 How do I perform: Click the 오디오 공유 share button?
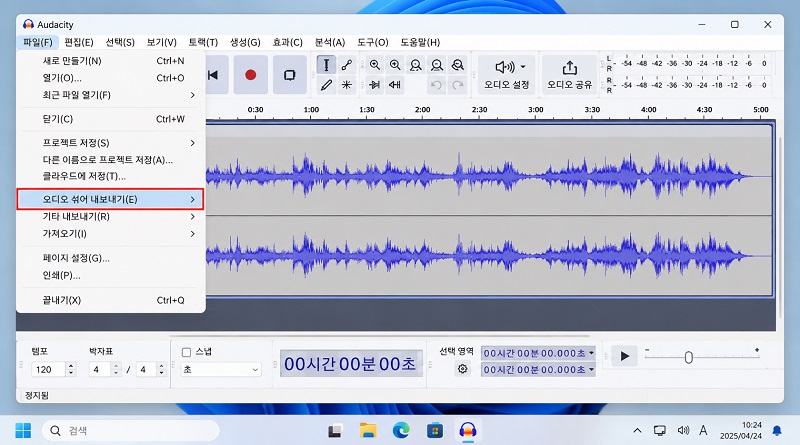point(569,75)
